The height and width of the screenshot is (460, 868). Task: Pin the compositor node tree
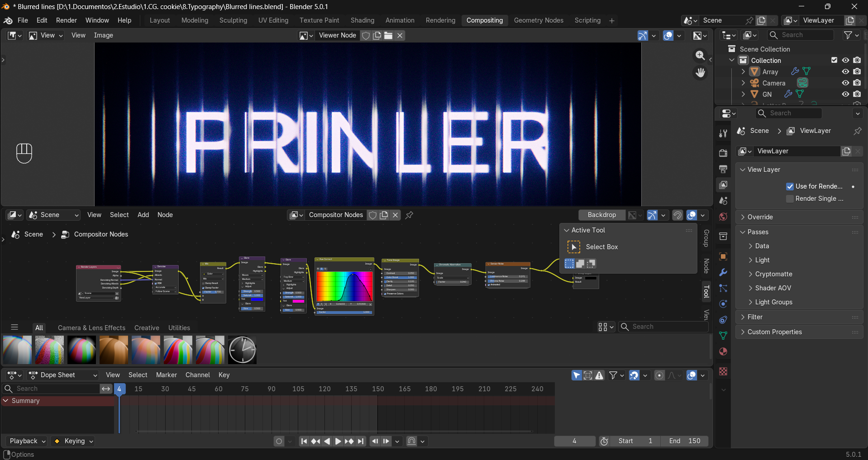[x=409, y=215]
